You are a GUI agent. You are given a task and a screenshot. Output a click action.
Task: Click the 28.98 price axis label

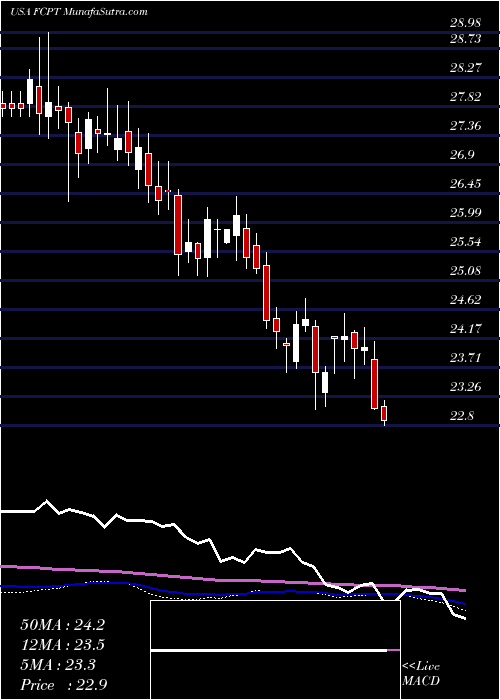[x=465, y=23]
